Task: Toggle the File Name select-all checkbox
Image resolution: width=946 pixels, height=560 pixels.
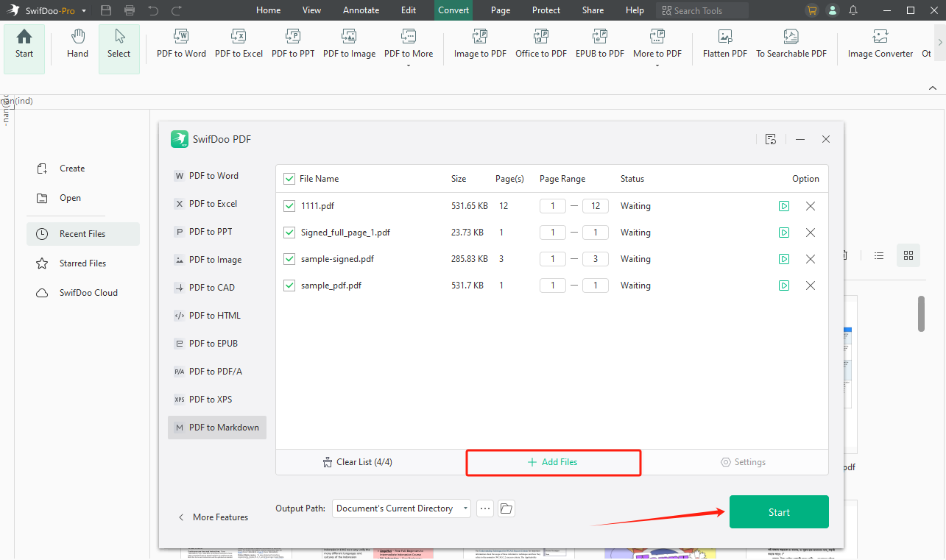Action: 289,179
